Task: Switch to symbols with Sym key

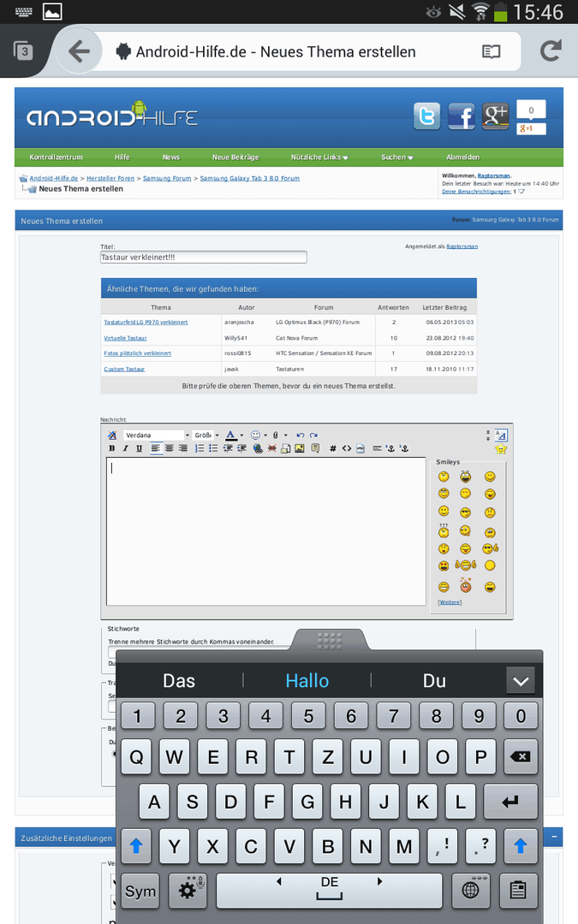Action: (140, 891)
